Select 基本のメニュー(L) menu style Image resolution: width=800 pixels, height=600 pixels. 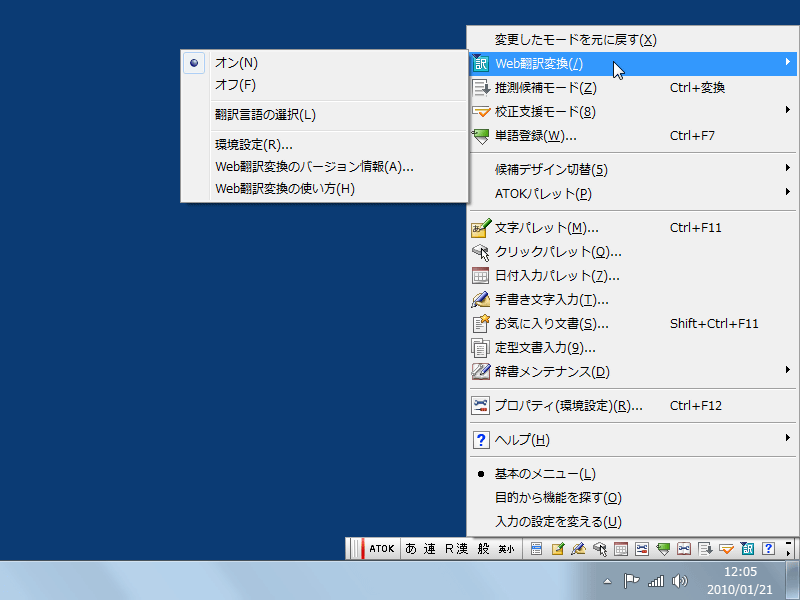point(633,474)
